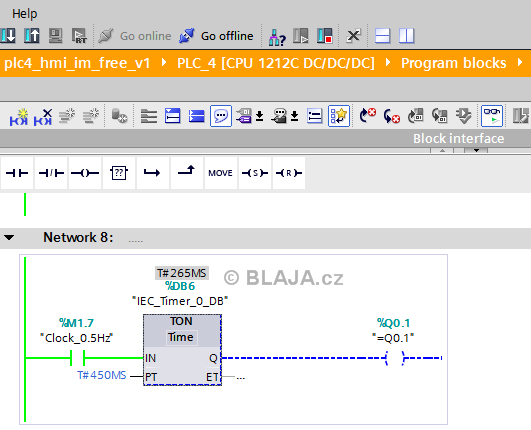Toggle free-form comments speech bubble
This screenshot has height=430, width=531.
[x=221, y=116]
